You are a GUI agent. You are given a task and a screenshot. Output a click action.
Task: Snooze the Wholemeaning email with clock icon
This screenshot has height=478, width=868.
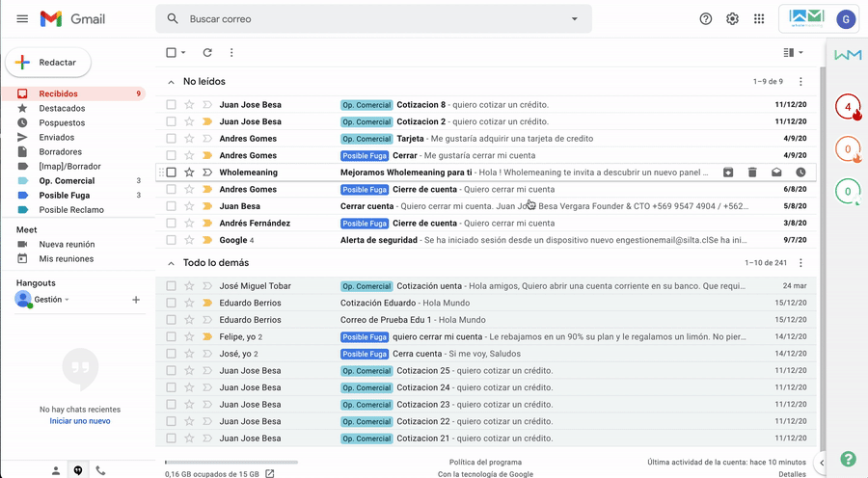(800, 173)
